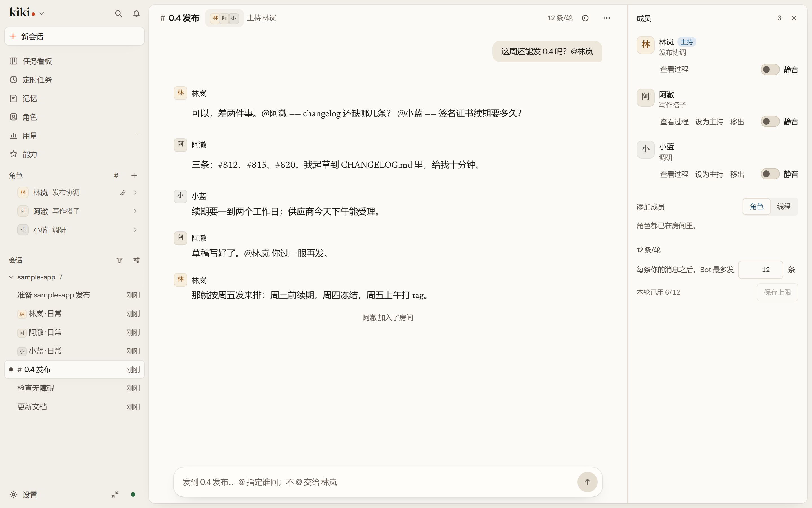Pause the room with the pause icon
The height and width of the screenshot is (508, 812).
pos(585,18)
